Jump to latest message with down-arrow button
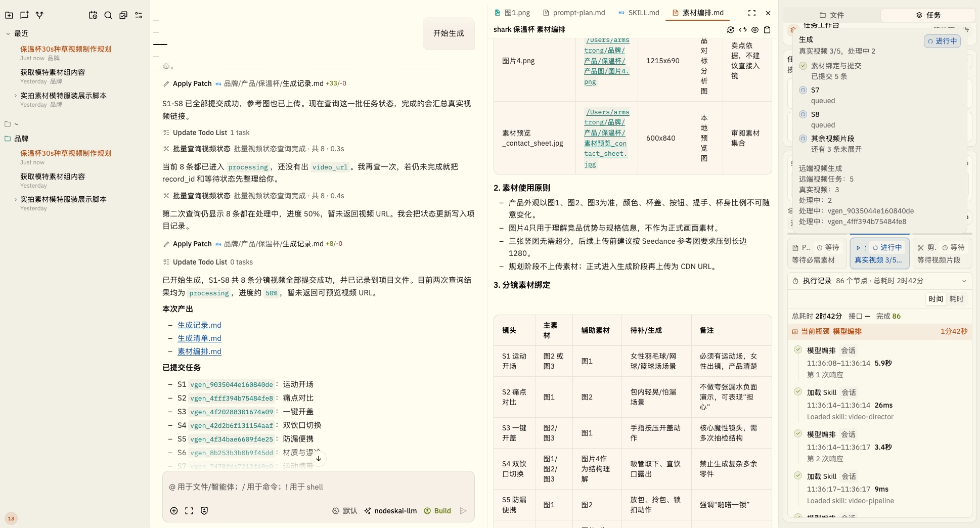Screen dimensions: 980x528 (319, 459)
